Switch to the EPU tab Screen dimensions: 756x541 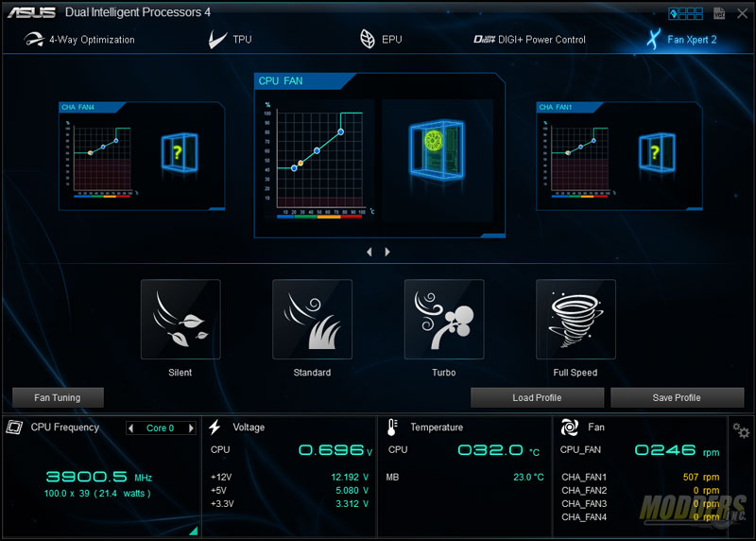click(381, 40)
